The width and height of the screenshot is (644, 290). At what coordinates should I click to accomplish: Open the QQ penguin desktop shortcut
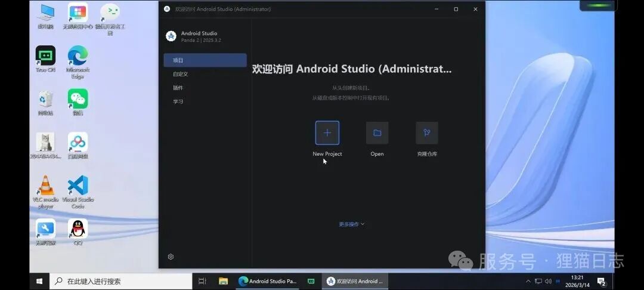coord(78,232)
